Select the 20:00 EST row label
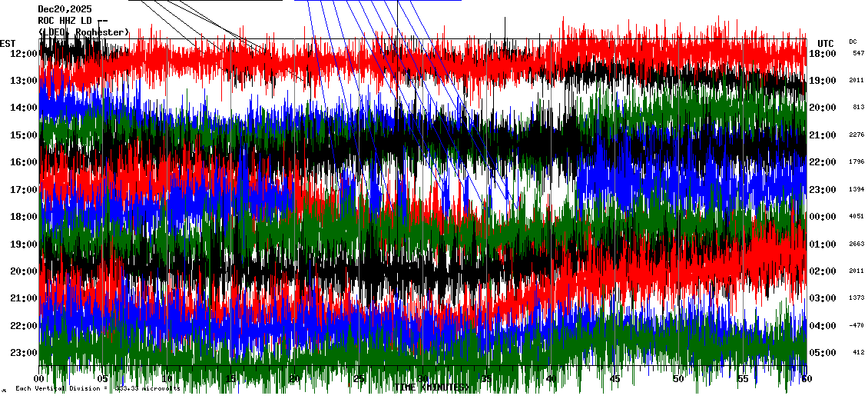Viewport: 868px width, 399px height. click(x=24, y=271)
